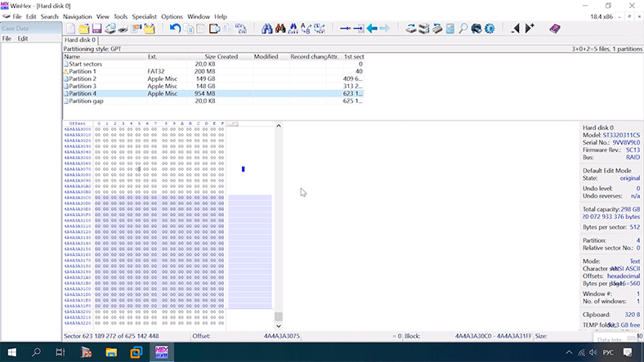
Task: Sort by the Modified column header
Action: coord(271,56)
